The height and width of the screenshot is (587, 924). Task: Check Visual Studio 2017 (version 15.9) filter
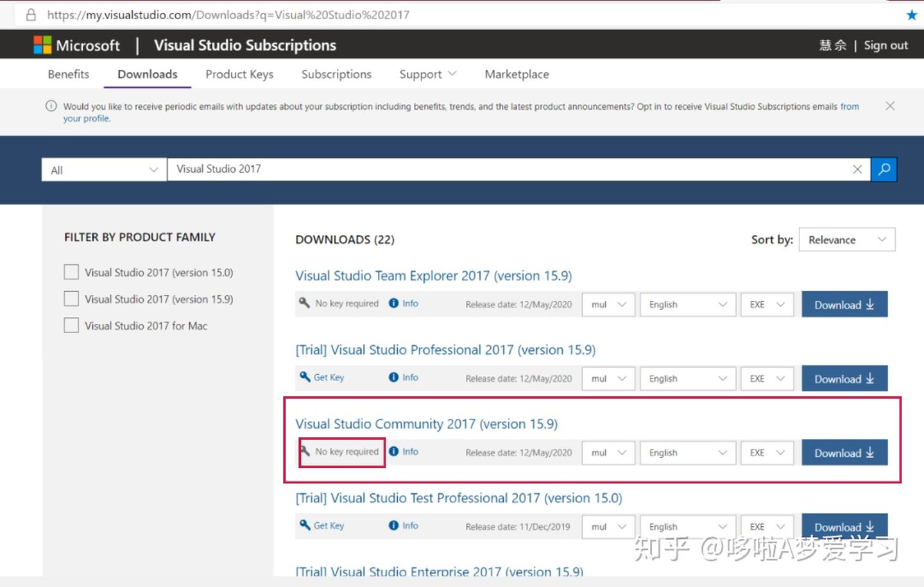click(x=71, y=299)
